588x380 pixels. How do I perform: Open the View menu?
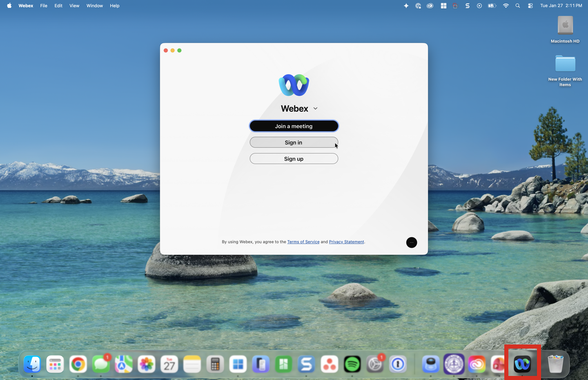(x=74, y=6)
